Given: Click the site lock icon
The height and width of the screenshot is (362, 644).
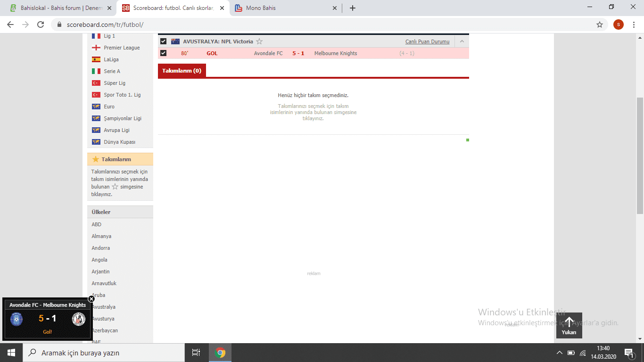Looking at the screenshot, I should point(59,25).
